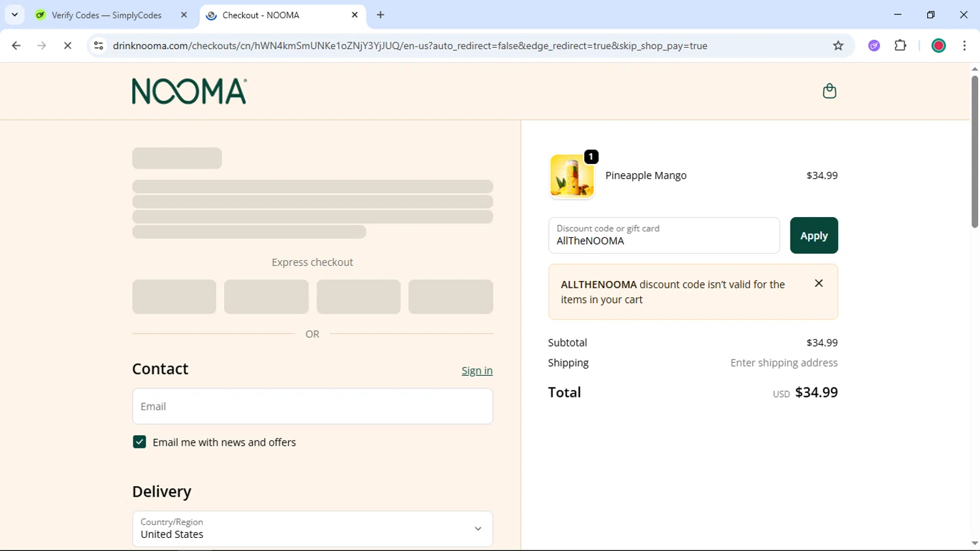The image size is (980, 551).
Task: Click the address bar URL
Action: tap(410, 46)
